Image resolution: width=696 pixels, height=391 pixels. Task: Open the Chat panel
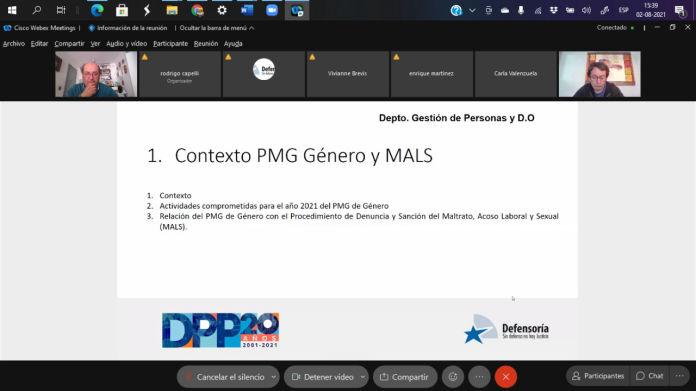(649, 376)
